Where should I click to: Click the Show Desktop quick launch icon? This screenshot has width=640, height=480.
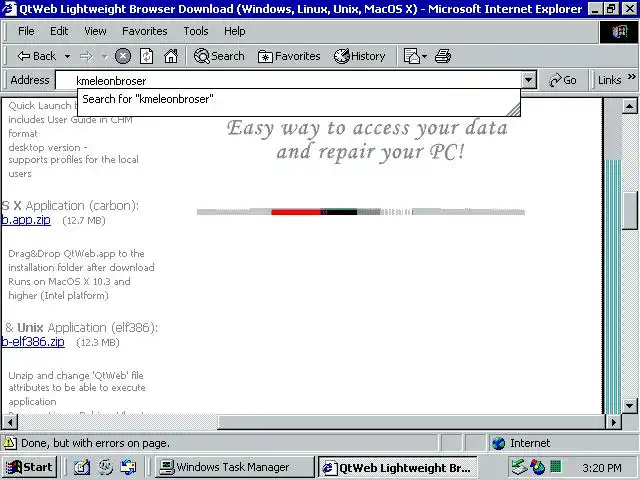click(x=82, y=467)
